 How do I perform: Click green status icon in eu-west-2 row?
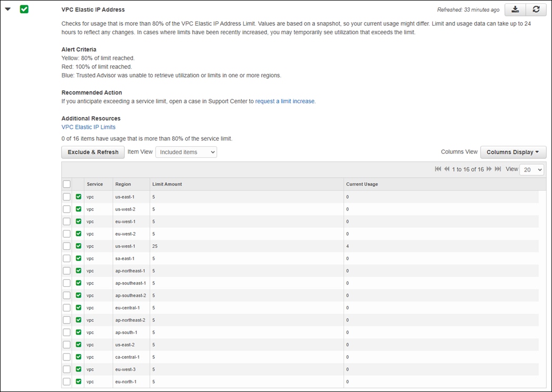[78, 234]
